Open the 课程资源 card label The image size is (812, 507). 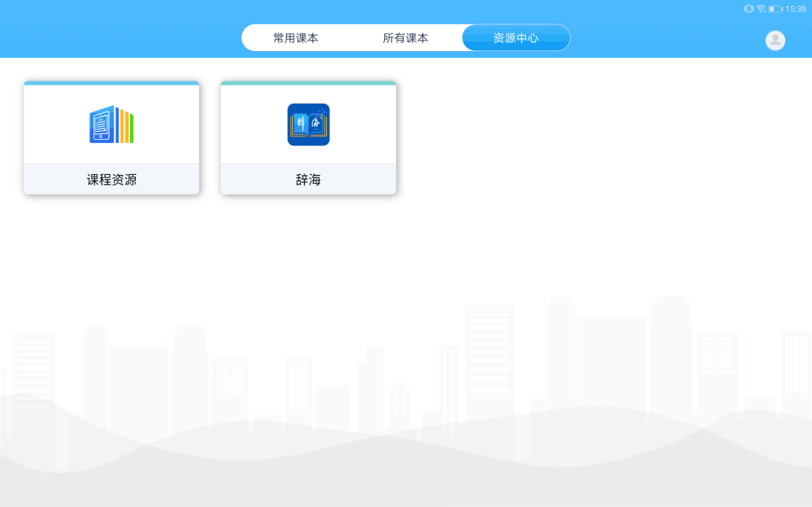112,180
